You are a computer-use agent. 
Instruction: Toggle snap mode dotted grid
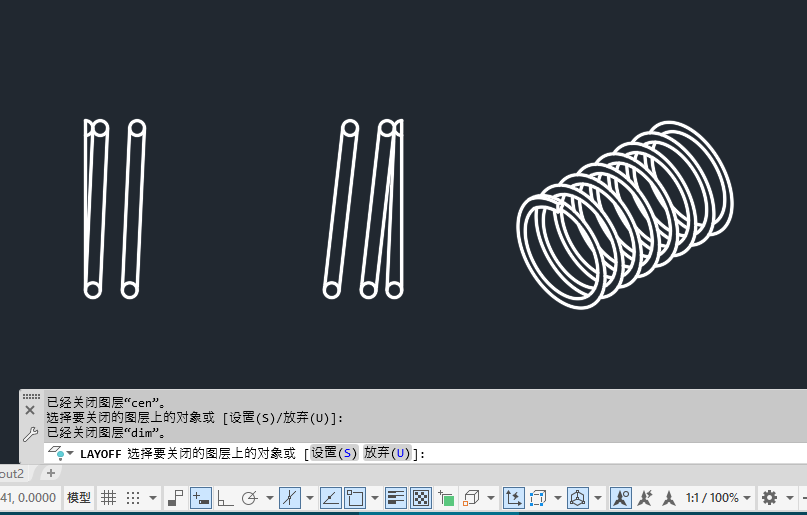click(133, 498)
